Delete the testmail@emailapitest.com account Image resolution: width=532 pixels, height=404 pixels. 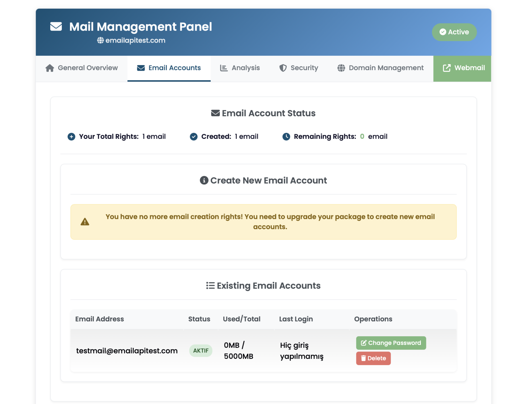[373, 358]
